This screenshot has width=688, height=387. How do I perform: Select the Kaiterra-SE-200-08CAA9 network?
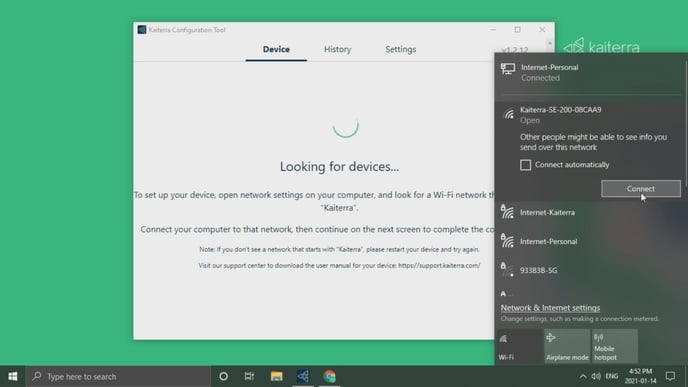pos(590,115)
